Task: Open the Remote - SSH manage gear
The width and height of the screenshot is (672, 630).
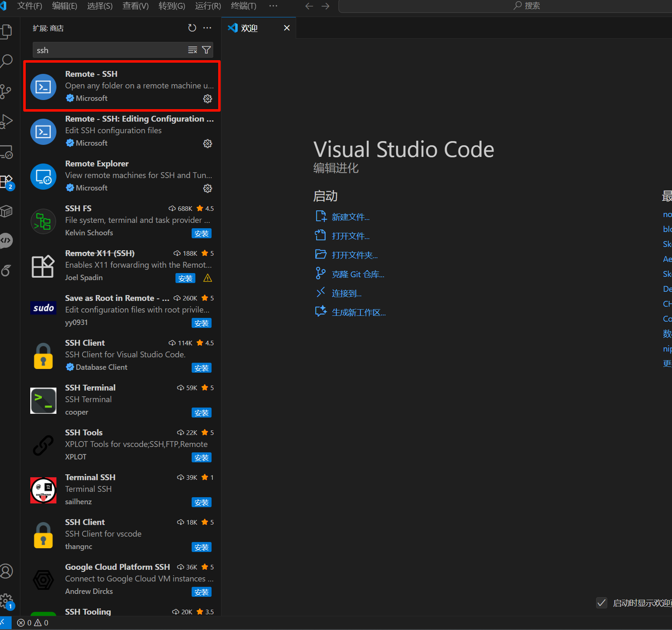Action: point(207,98)
